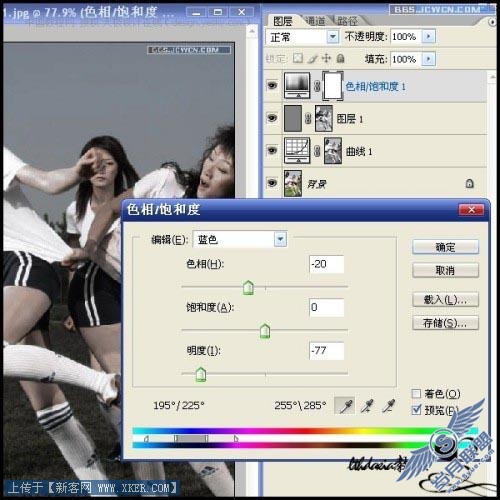Click the 填充 100% field

coord(406,59)
